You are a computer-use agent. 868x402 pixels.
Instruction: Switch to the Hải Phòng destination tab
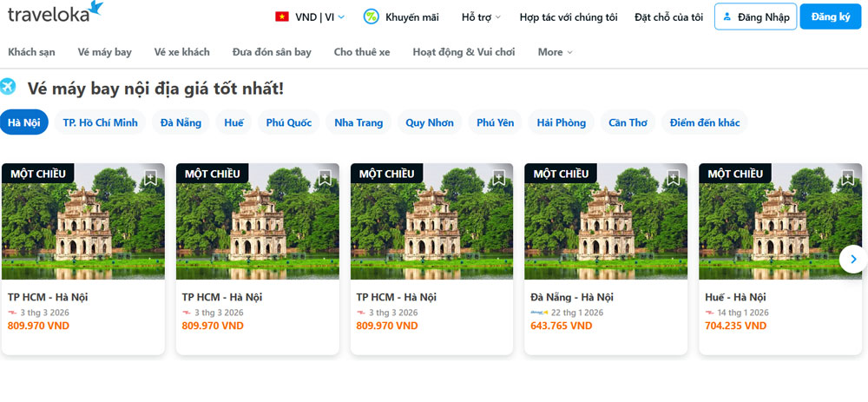tap(562, 122)
